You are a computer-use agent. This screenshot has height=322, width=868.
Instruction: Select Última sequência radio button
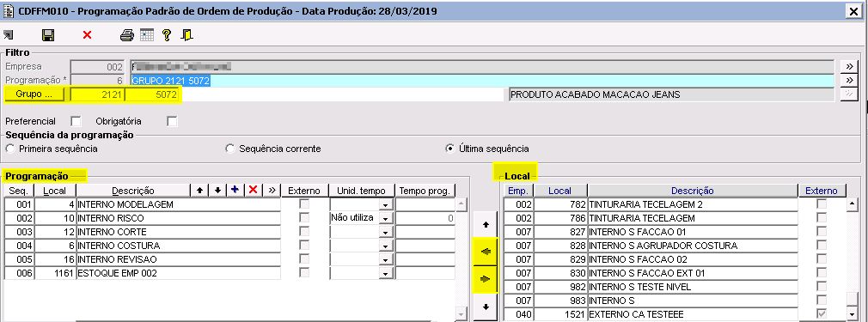[450, 149]
